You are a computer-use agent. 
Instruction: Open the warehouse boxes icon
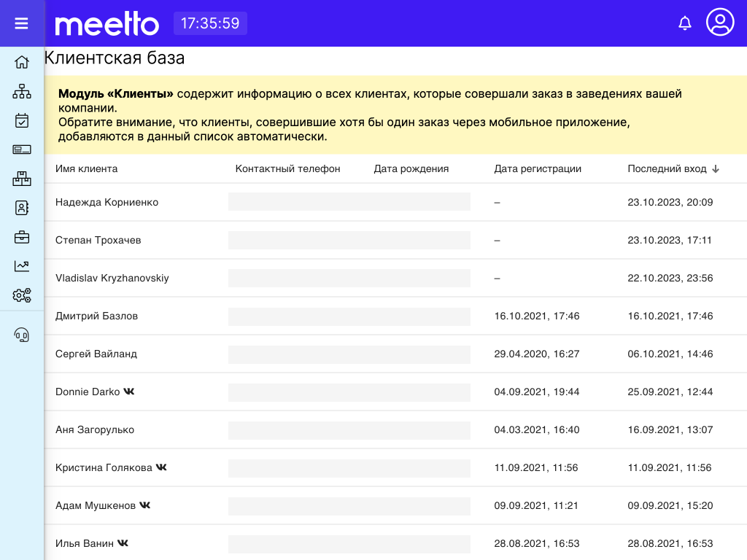(x=22, y=179)
